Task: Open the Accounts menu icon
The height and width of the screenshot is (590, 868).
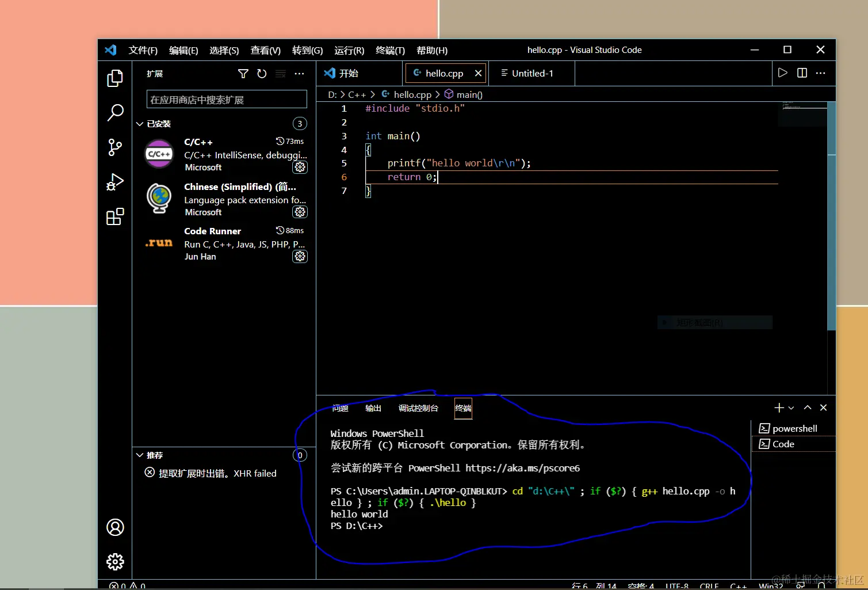Action: pyautogui.click(x=115, y=527)
